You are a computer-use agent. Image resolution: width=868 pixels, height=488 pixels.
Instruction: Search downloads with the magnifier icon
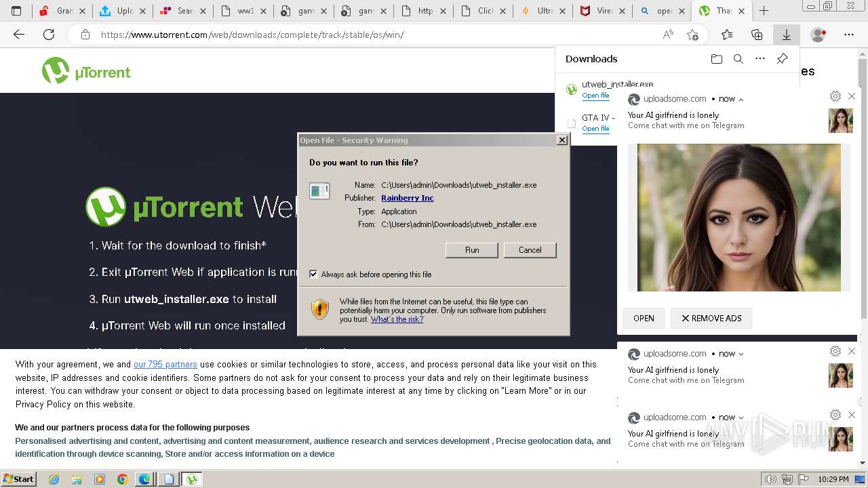738,59
